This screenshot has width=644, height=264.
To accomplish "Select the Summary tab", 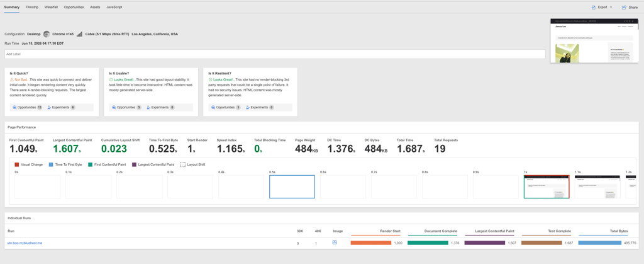I will point(11,7).
